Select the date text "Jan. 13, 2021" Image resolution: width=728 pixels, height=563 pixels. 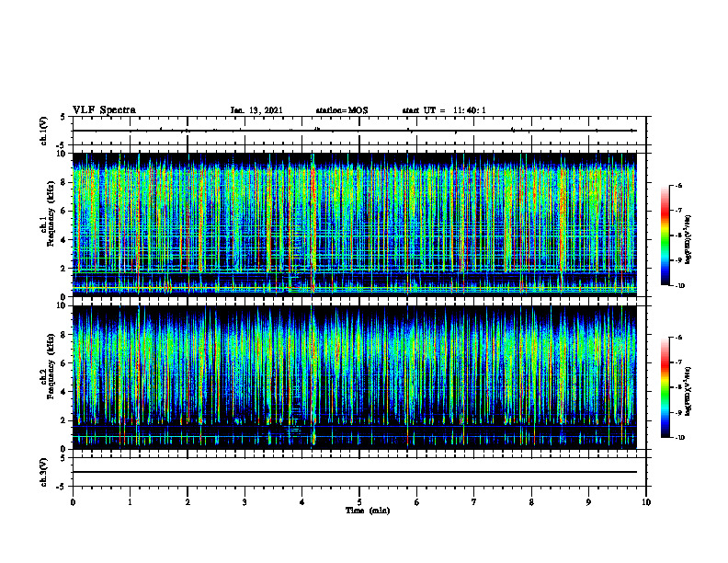(x=256, y=110)
